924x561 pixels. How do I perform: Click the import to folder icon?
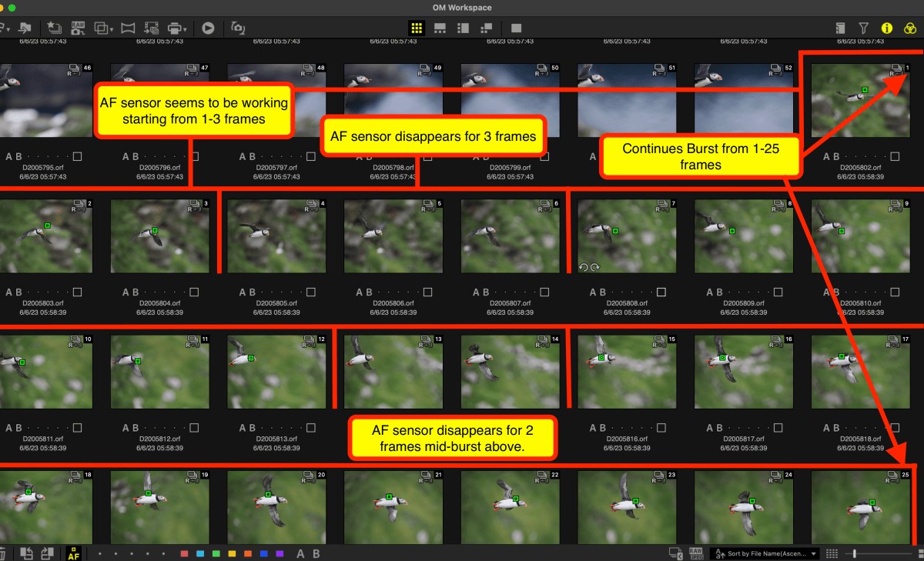click(25, 28)
